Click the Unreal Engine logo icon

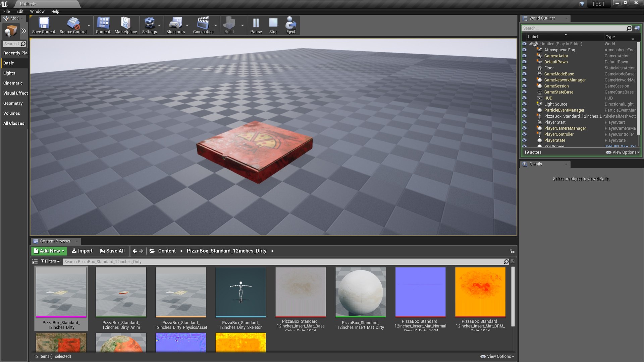[x=4, y=4]
